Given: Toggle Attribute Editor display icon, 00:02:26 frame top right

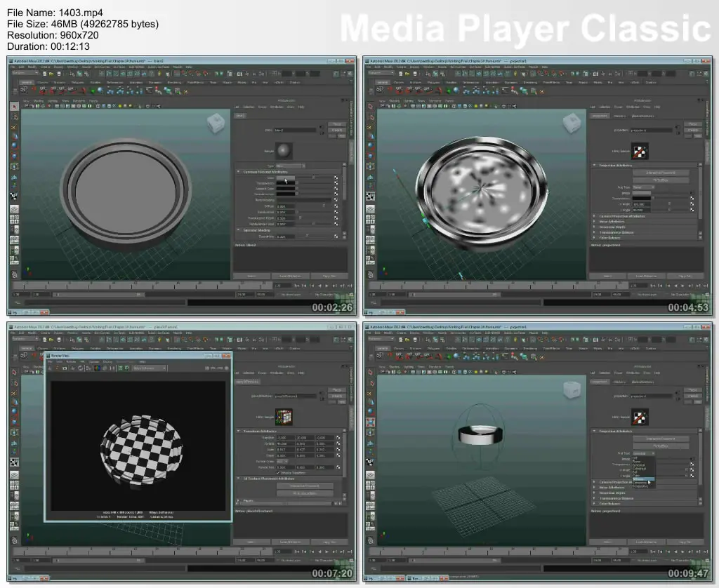Looking at the screenshot, I should click(336, 74).
